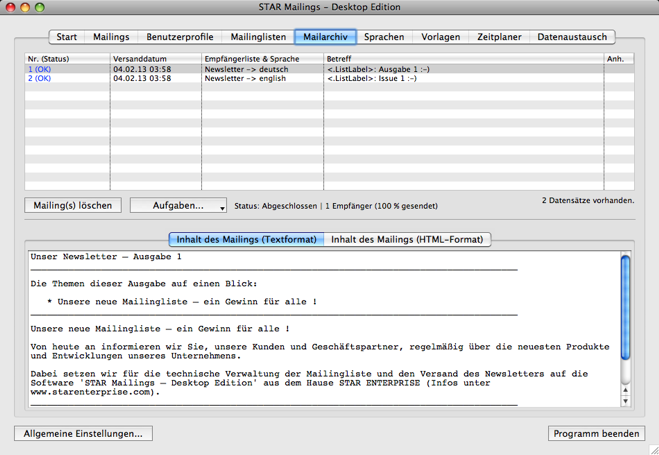The image size is (659, 455).
Task: Click Programm beenden button
Action: pos(596,434)
